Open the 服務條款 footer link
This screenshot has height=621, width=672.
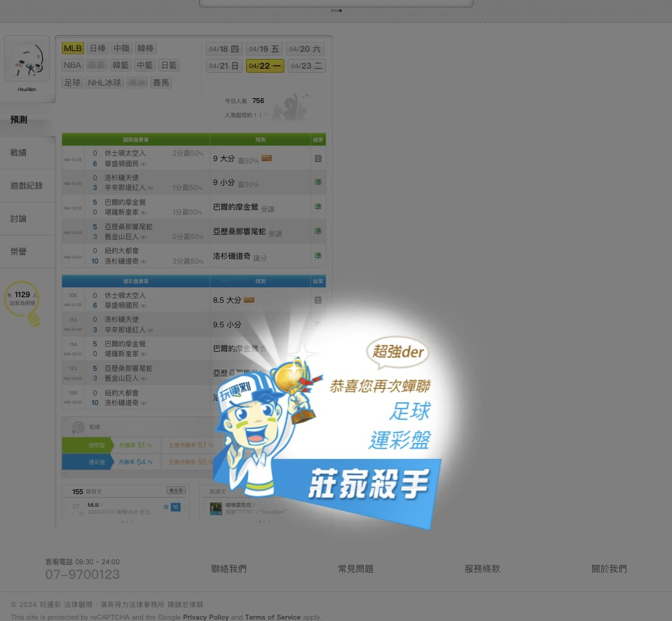[x=483, y=569]
